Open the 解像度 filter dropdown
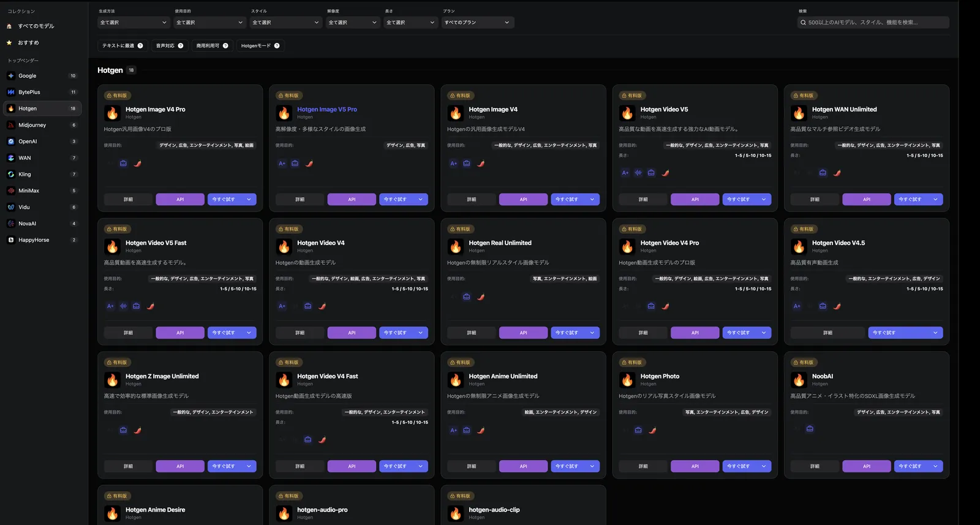Screen dimensions: 980x525 tap(353, 23)
